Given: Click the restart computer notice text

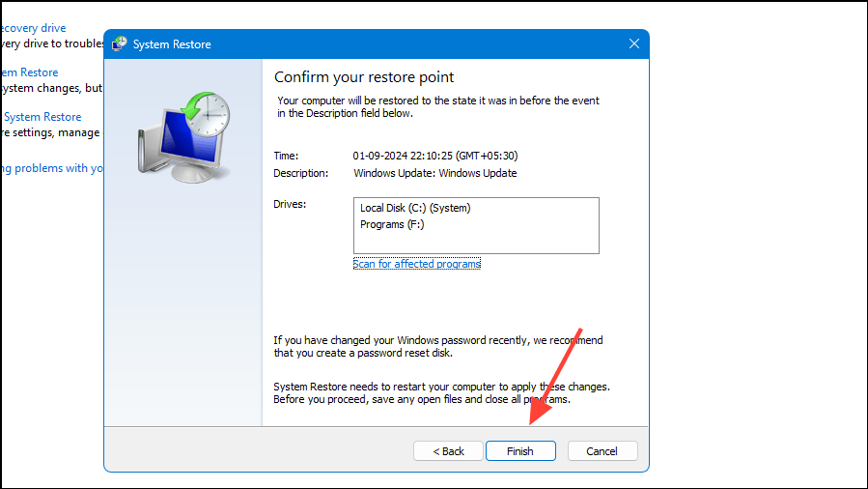Looking at the screenshot, I should (x=441, y=392).
